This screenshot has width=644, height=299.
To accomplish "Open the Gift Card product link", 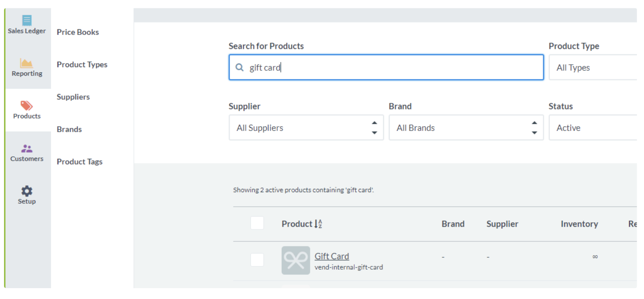I will [332, 256].
